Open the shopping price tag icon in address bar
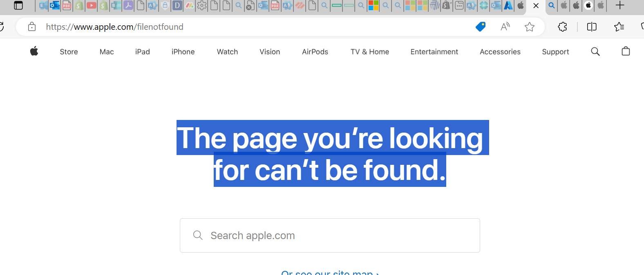The width and height of the screenshot is (644, 275). click(x=481, y=27)
